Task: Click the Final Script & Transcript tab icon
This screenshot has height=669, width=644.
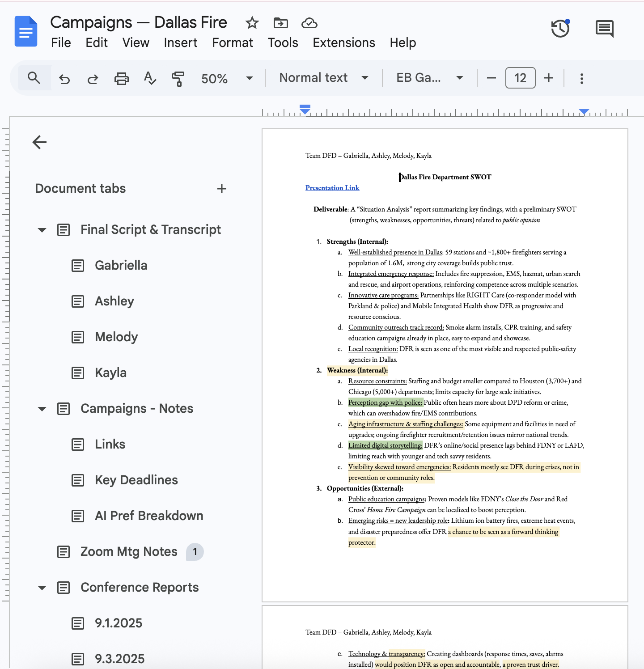Action: pyautogui.click(x=64, y=230)
